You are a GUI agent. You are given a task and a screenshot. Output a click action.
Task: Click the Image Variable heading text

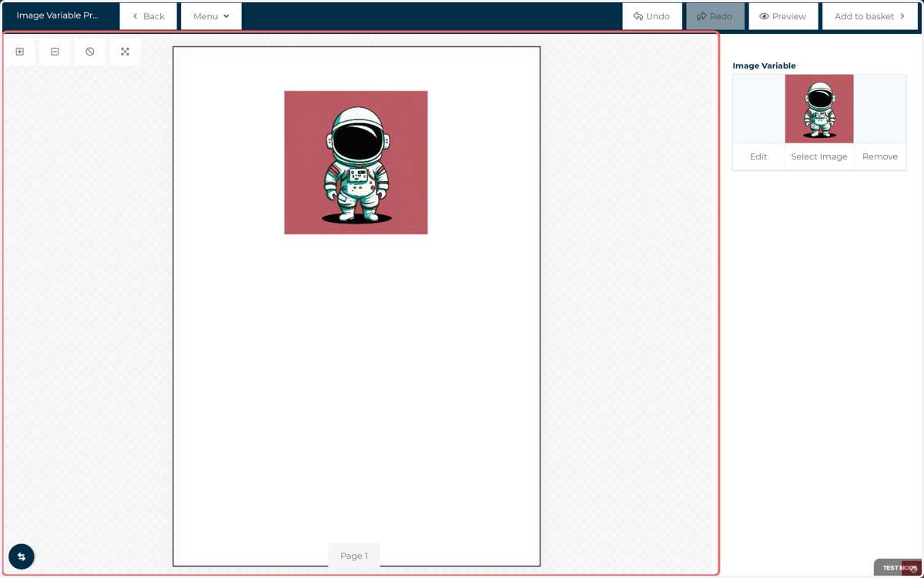pos(764,66)
